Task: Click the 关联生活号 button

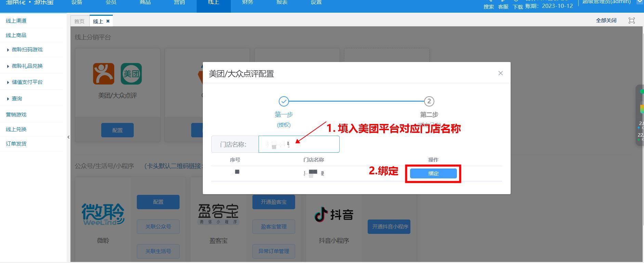Action: tap(158, 251)
